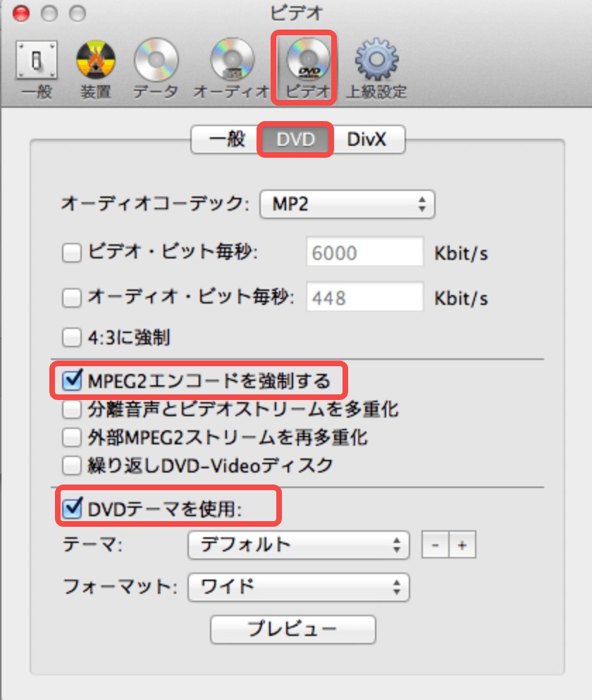
Task: Check 分離音声とビデオストリームを多重化 option
Action: pos(71,409)
